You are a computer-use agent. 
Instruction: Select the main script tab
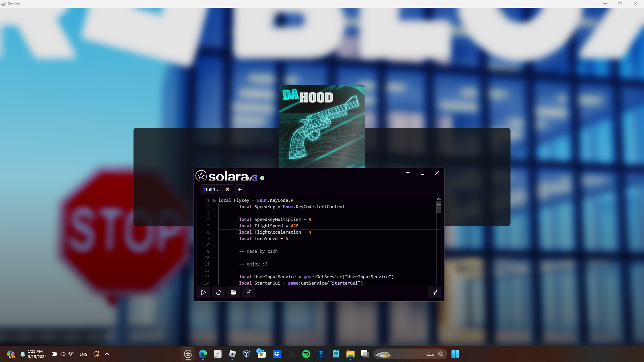212,189
